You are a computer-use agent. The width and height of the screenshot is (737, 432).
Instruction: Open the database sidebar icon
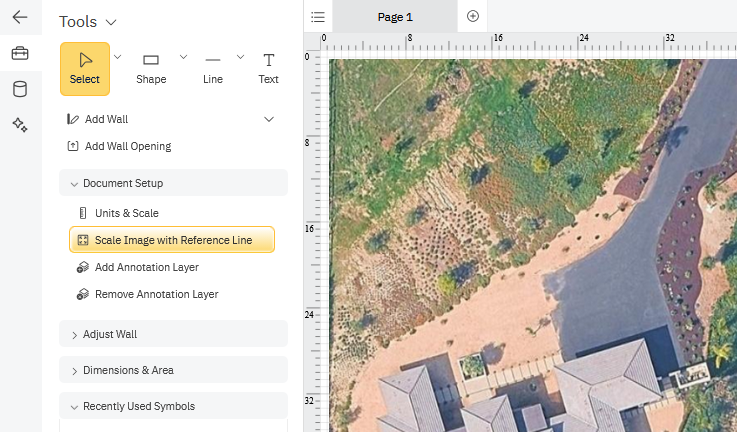20,89
